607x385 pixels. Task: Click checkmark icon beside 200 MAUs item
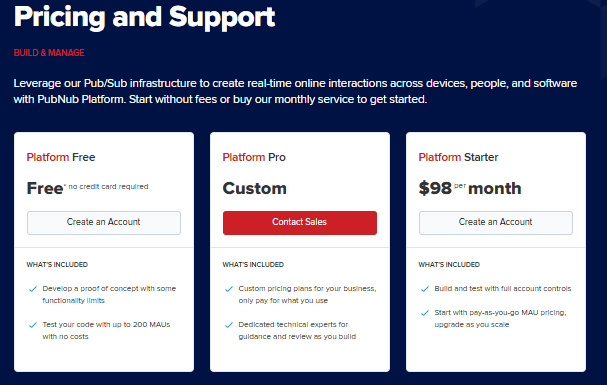pos(33,325)
